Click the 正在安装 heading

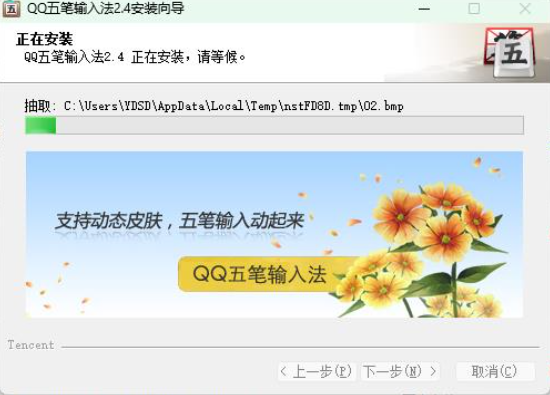tap(45, 39)
